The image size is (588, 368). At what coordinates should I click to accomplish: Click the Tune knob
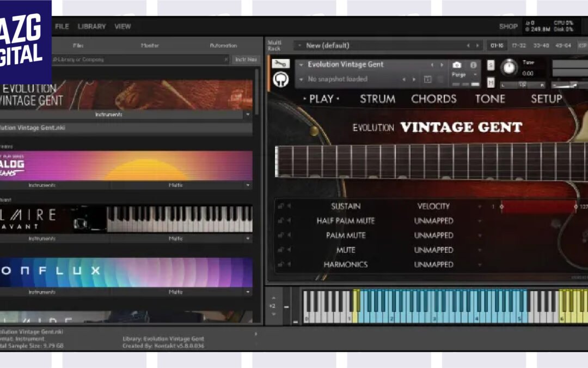tap(509, 68)
